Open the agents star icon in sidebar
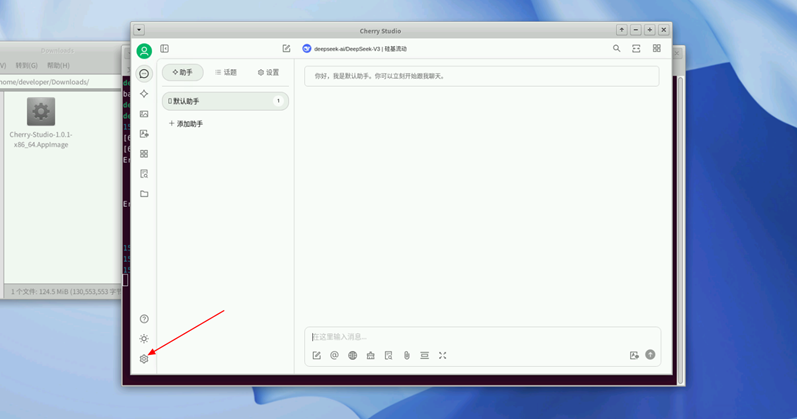 (144, 94)
